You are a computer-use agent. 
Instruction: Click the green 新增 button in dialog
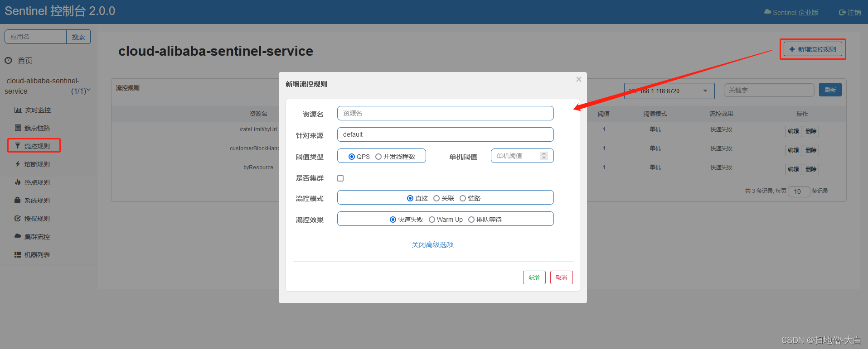pos(534,277)
